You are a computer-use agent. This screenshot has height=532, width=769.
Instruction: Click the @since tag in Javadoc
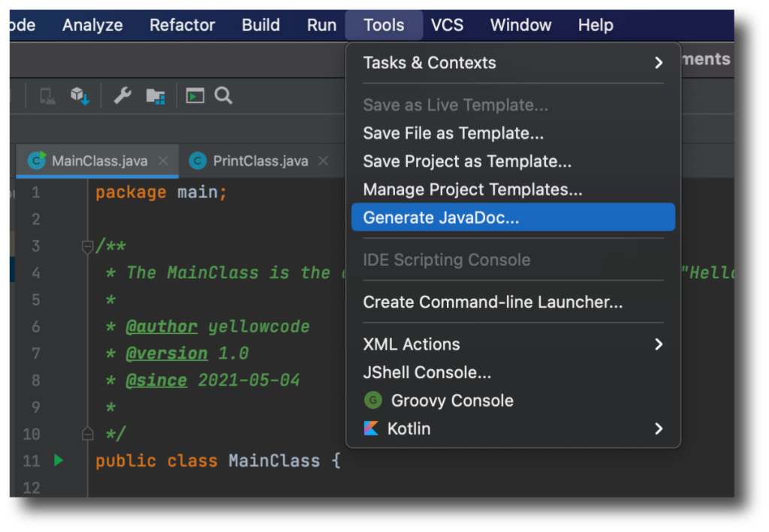tap(156, 380)
